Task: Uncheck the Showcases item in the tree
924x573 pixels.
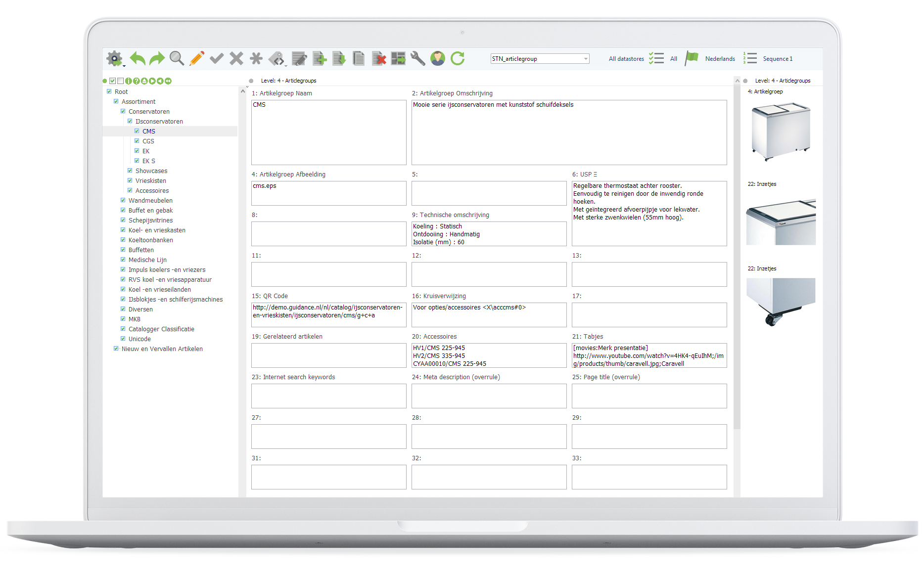Action: pos(130,171)
